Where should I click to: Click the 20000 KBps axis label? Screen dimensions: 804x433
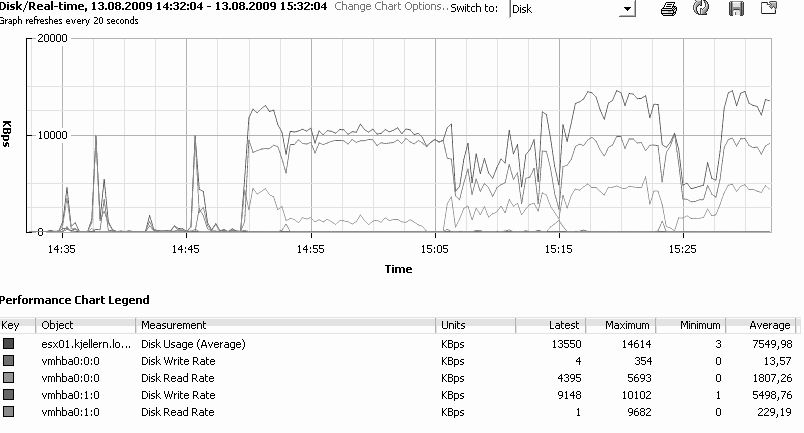point(52,38)
